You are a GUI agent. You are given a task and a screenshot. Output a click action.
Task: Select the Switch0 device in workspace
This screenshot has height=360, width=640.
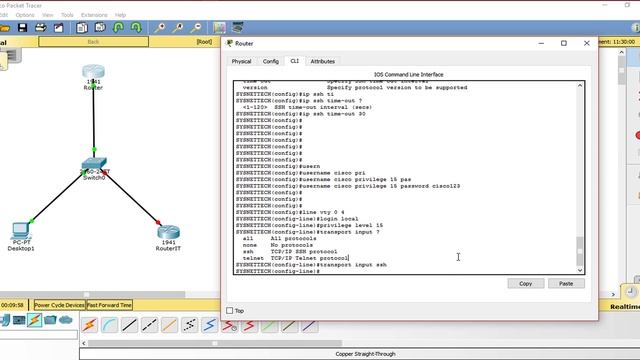pyautogui.click(x=94, y=164)
